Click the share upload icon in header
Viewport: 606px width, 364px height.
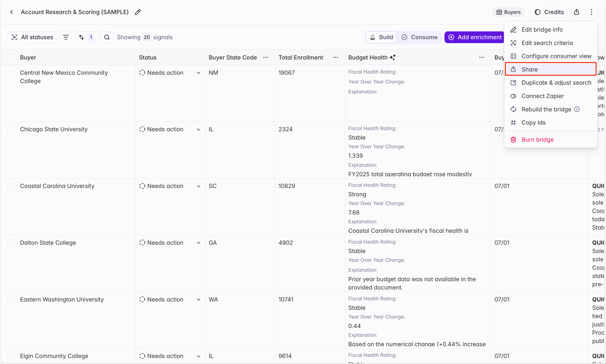pos(576,12)
